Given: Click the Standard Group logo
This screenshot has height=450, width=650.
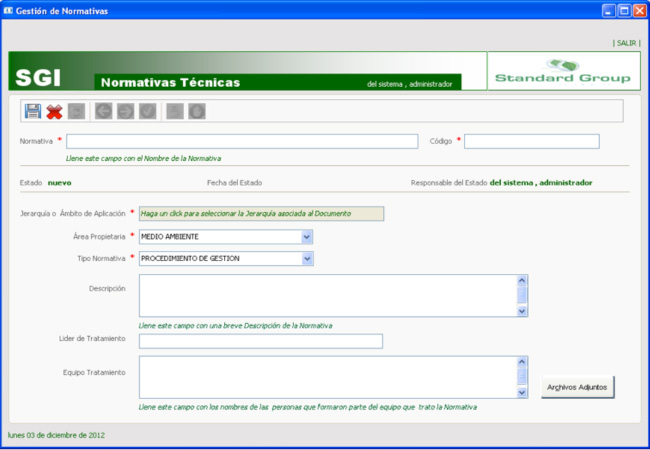Looking at the screenshot, I should 562,71.
